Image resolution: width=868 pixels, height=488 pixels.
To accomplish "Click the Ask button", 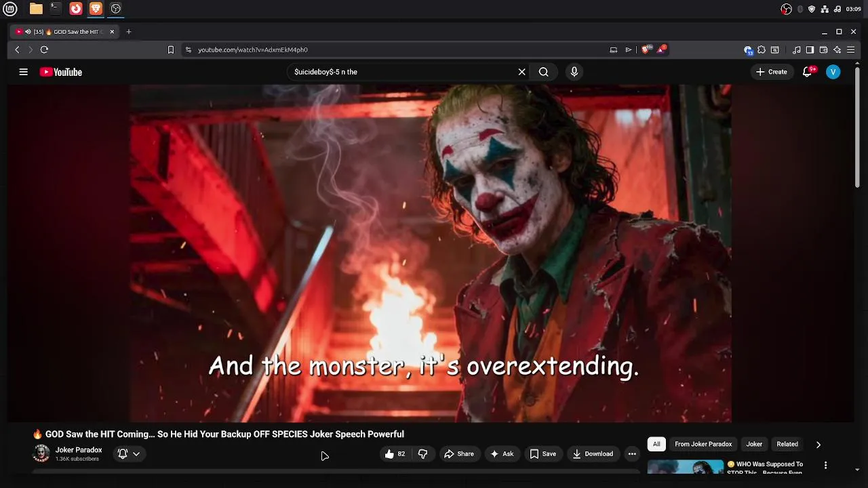I will coord(502,454).
